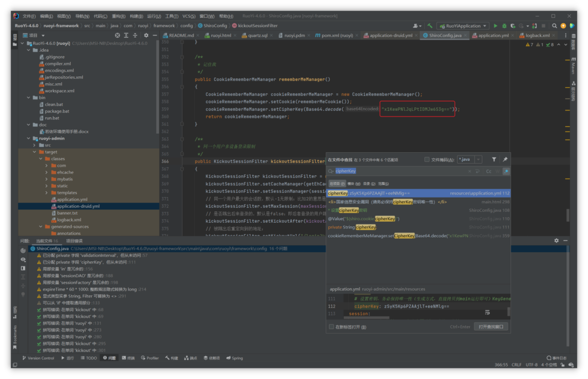Open the pom.xml (ruoyi) editor tab
The image size is (588, 379).
pyautogui.click(x=336, y=35)
